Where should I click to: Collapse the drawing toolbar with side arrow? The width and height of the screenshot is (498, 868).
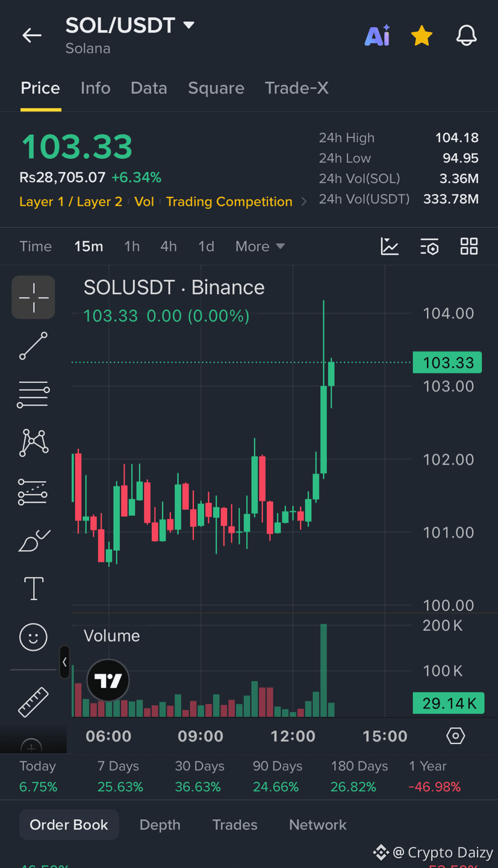64,662
